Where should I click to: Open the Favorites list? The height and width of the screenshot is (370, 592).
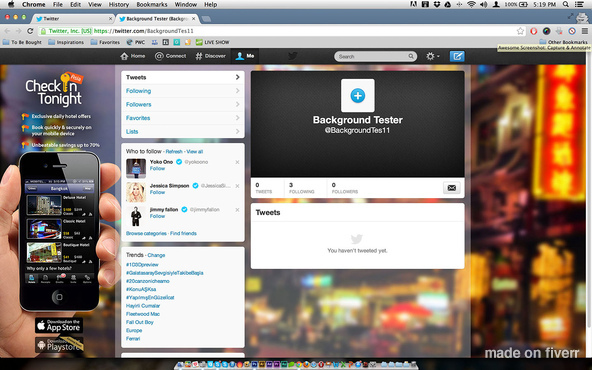(x=183, y=118)
